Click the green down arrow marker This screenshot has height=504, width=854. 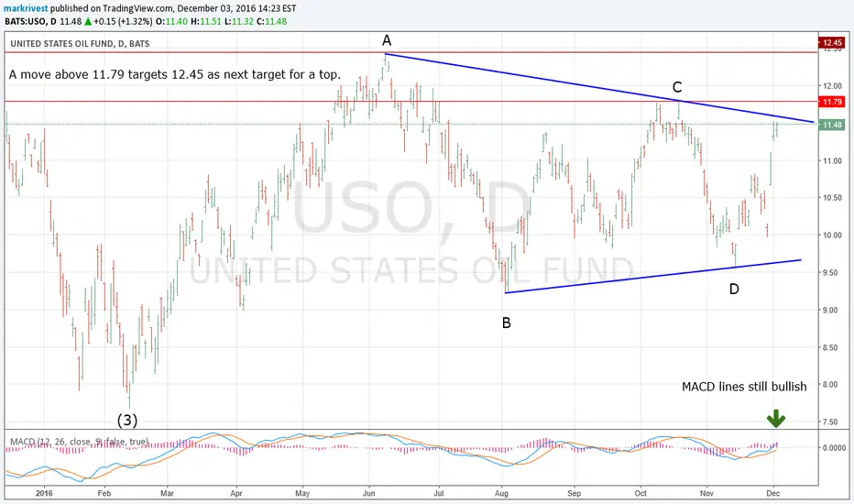pos(775,419)
